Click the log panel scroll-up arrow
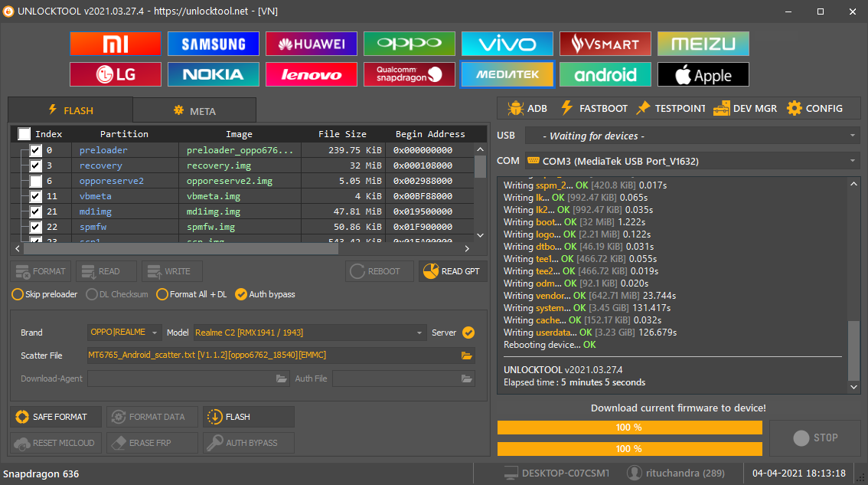 point(853,184)
